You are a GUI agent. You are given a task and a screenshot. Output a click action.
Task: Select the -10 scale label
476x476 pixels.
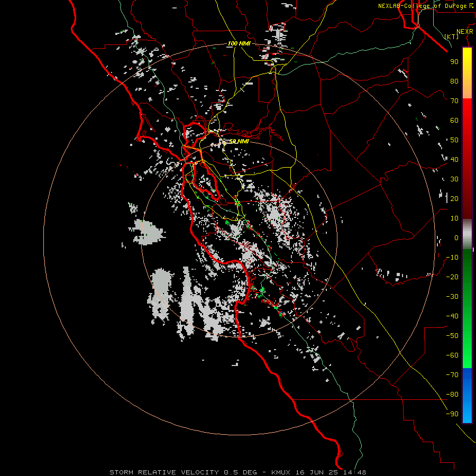click(452, 258)
